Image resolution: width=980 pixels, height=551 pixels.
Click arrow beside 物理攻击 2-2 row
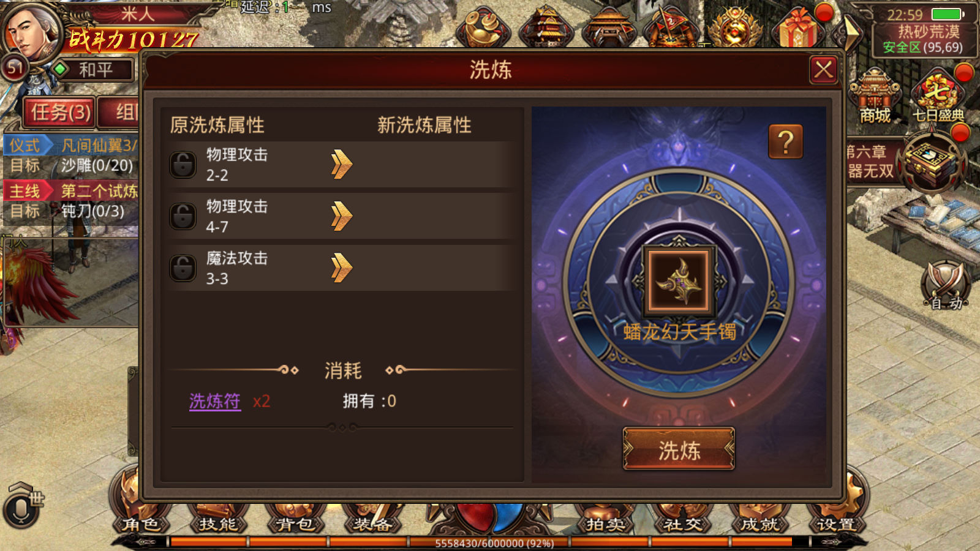pos(341,164)
